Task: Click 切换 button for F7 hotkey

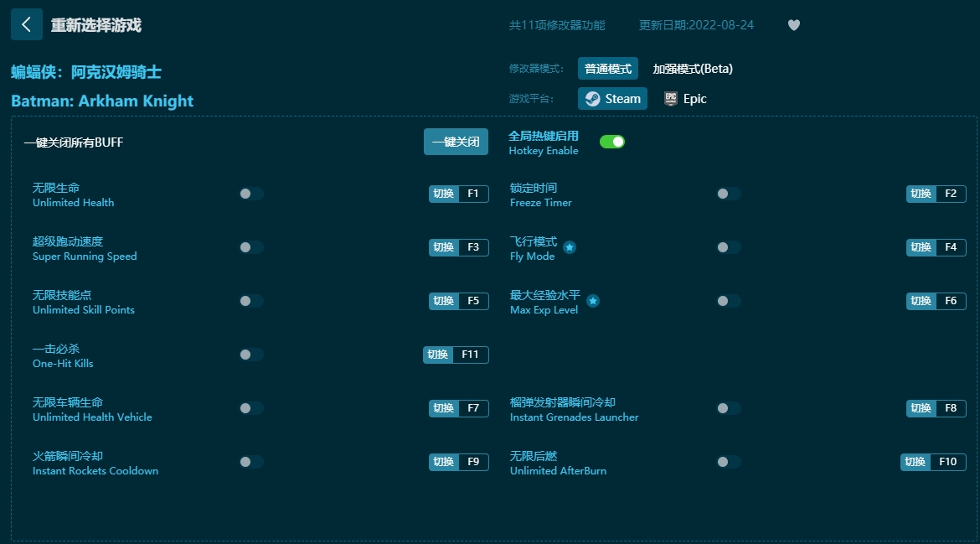Action: pyautogui.click(x=444, y=408)
